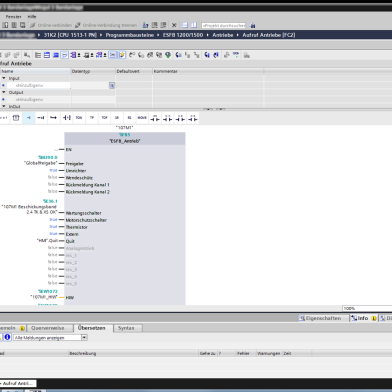Click the Wartungsschalter input on the block
The width and height of the screenshot is (392, 392).
pos(83,213)
